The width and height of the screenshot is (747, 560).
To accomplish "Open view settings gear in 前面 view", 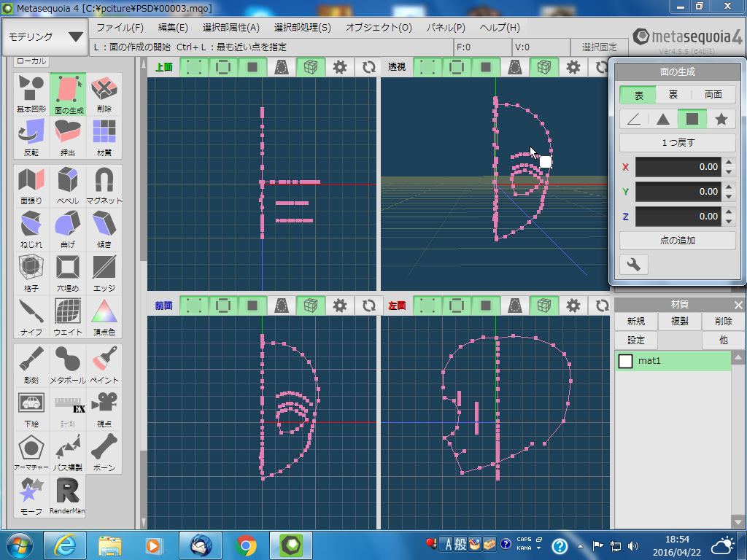I will tap(340, 306).
